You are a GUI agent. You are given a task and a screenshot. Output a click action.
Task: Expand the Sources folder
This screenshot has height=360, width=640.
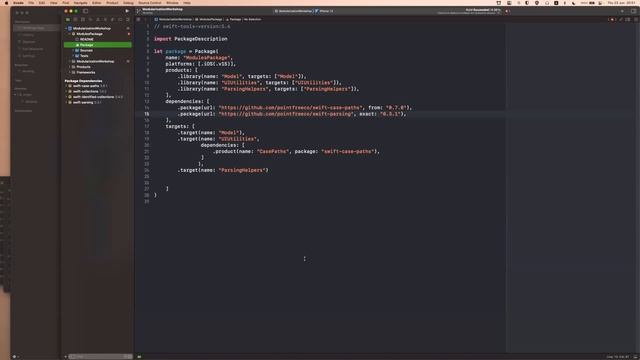pyautogui.click(x=73, y=51)
